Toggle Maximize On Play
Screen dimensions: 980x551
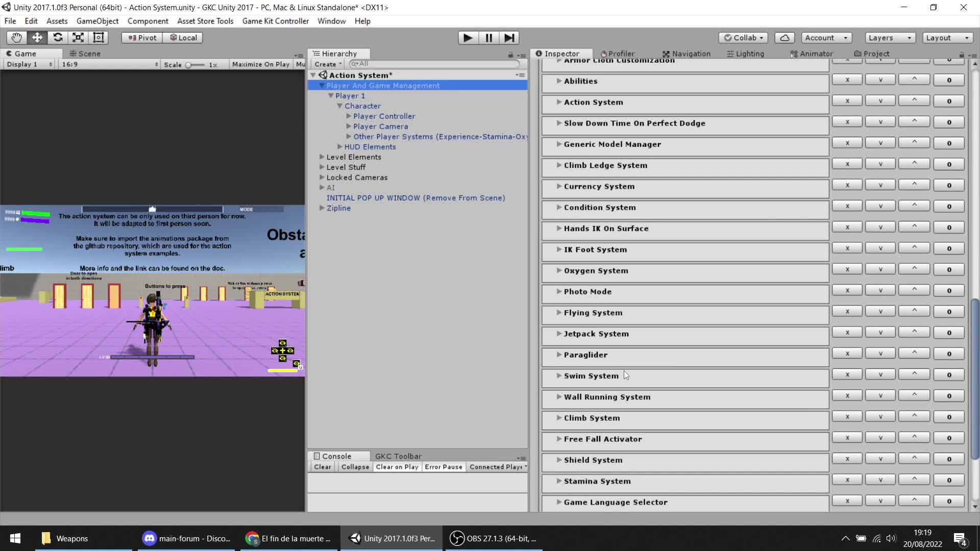tap(260, 64)
